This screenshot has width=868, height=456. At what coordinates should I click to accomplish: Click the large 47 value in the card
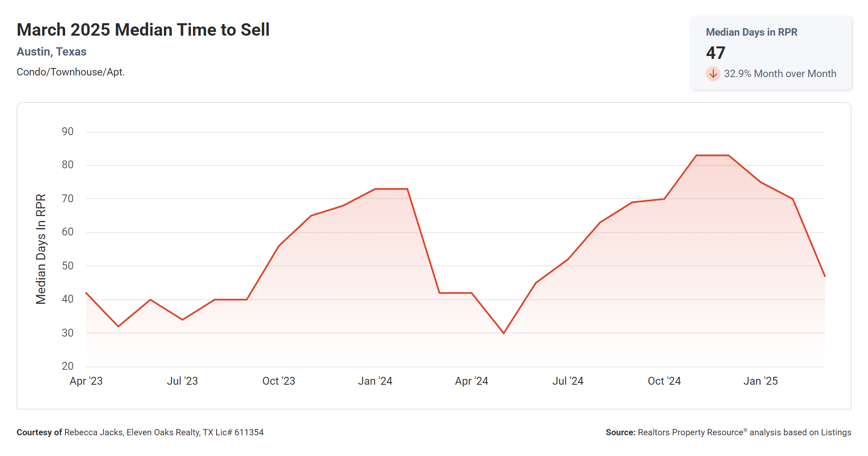[715, 53]
